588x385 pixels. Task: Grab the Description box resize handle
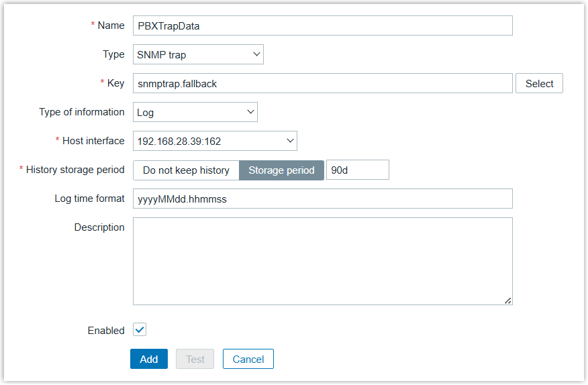(508, 301)
